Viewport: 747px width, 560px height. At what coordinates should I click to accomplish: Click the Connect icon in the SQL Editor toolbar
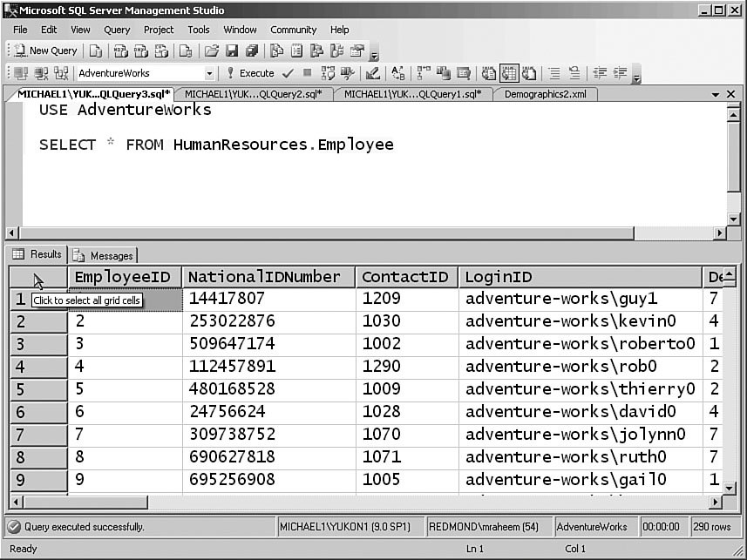point(21,73)
